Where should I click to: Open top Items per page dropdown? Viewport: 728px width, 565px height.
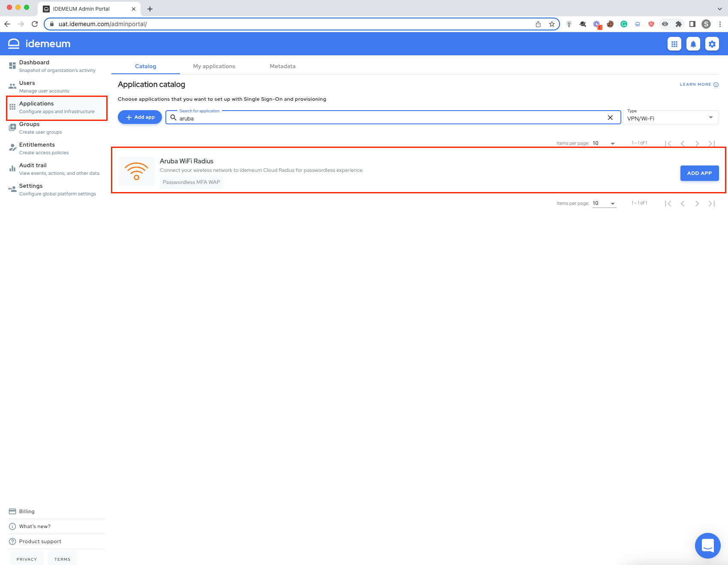click(x=604, y=143)
